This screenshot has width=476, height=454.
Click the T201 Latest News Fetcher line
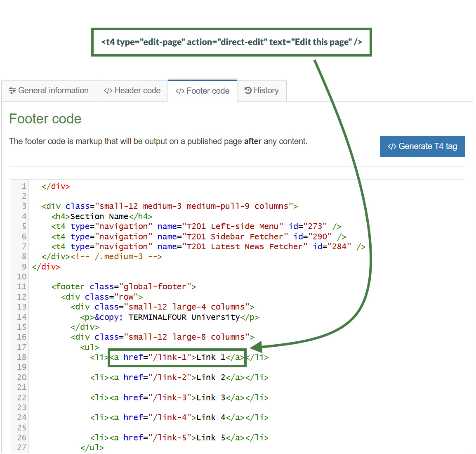(208, 247)
